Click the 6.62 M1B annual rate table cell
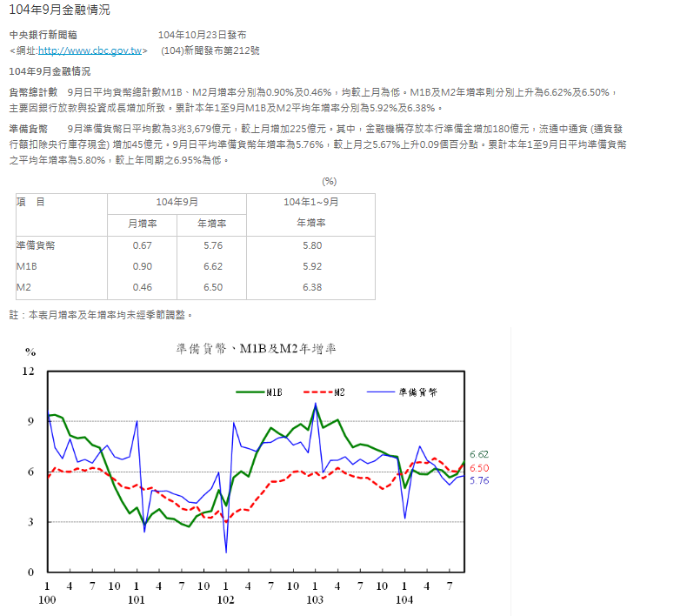Viewport: 687px width, 616px height. point(213,266)
